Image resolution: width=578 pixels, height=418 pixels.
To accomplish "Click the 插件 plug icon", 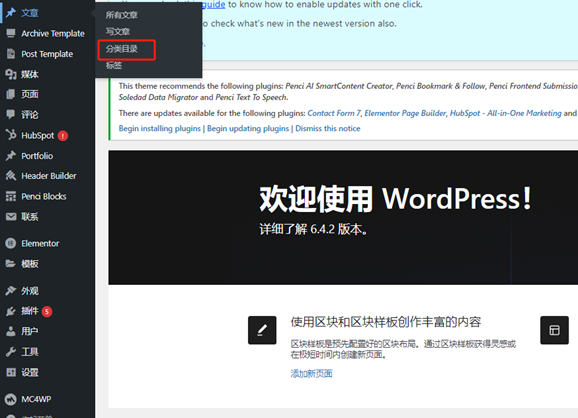I will coord(11,311).
